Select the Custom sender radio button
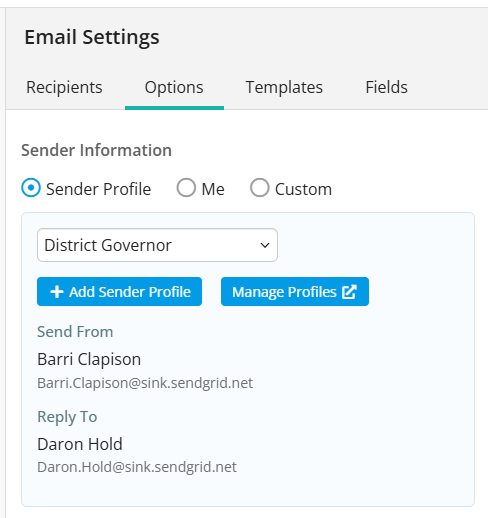Screen dimensions: 488x518 260,188
